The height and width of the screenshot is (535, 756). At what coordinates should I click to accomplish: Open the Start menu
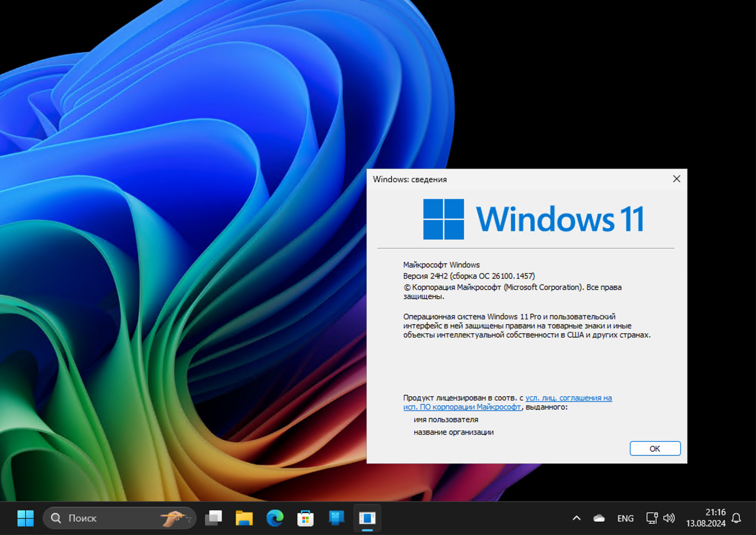point(25,518)
